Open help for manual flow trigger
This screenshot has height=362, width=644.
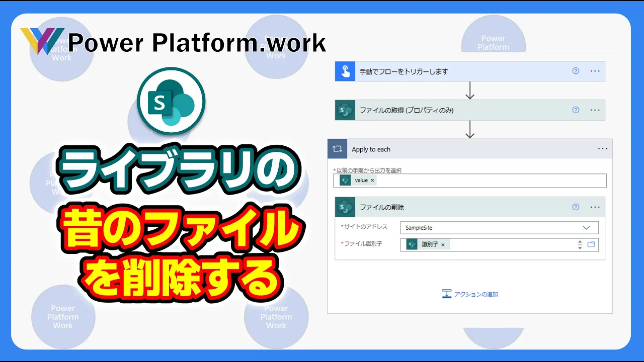point(576,71)
